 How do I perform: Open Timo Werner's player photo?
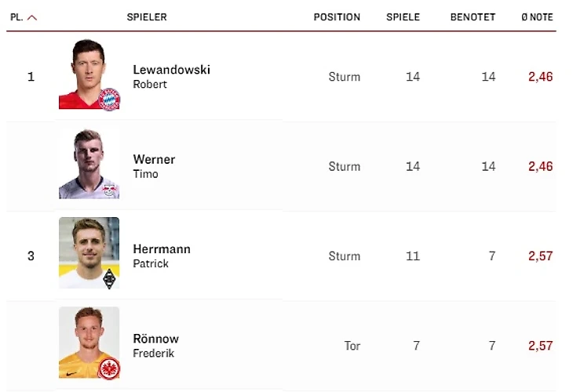88,162
